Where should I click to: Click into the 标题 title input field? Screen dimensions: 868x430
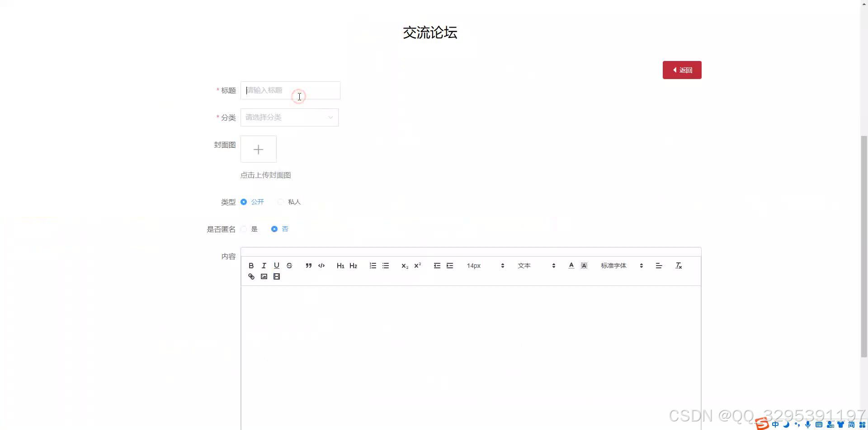290,90
